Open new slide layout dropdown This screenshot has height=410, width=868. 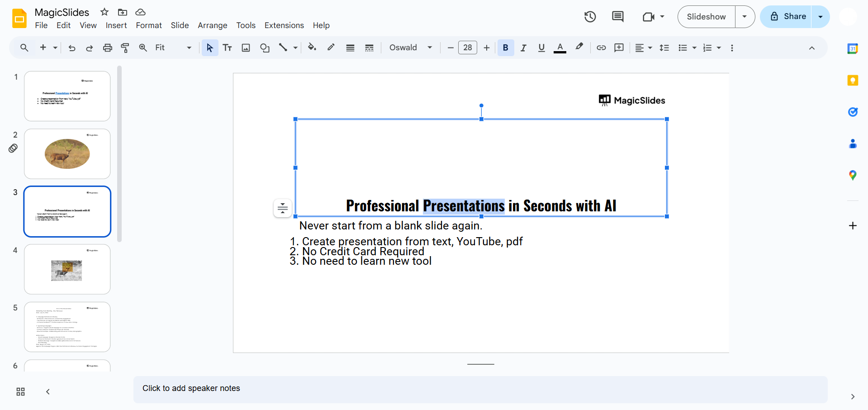click(x=55, y=48)
